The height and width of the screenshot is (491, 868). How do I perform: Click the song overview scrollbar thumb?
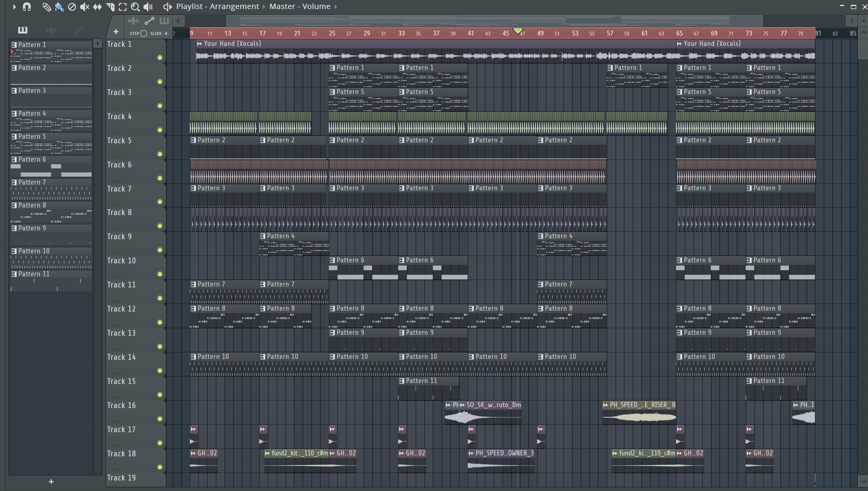pos(494,21)
